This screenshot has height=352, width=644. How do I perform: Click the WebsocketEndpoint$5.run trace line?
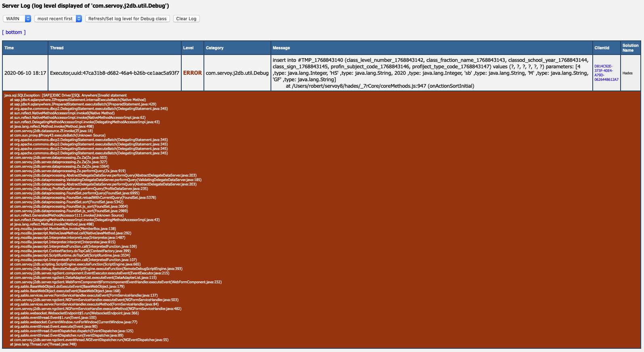[74, 313]
